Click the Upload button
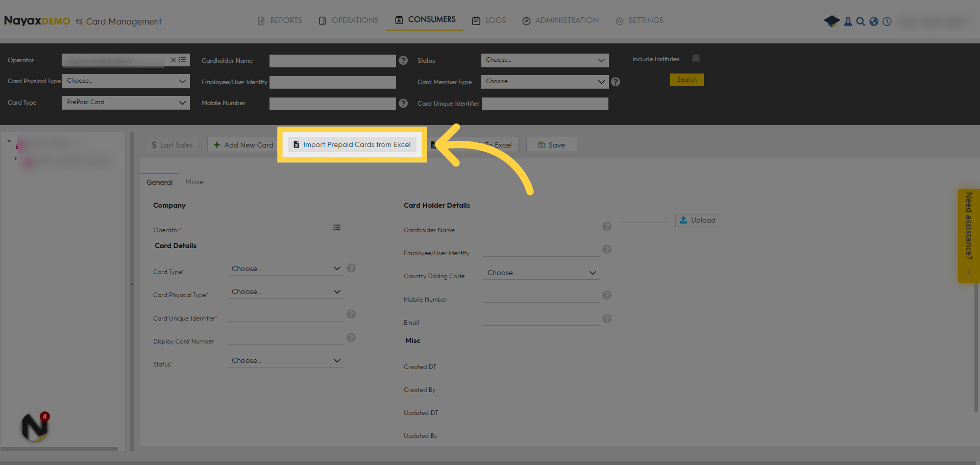This screenshot has height=465, width=980. [x=698, y=220]
